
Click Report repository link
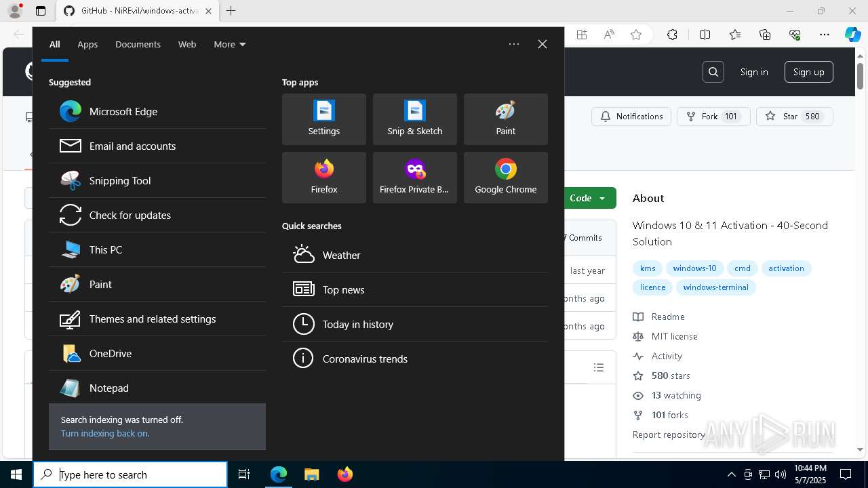pos(669,434)
